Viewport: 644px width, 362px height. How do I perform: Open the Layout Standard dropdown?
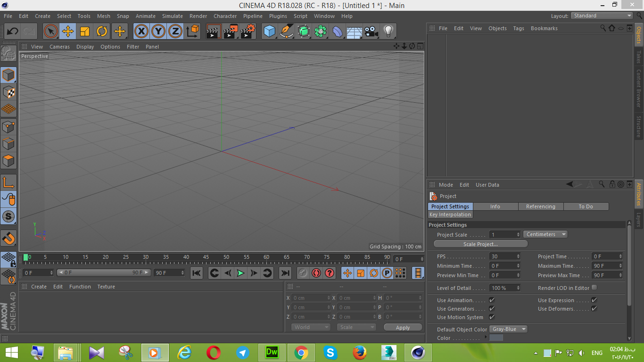pos(602,16)
